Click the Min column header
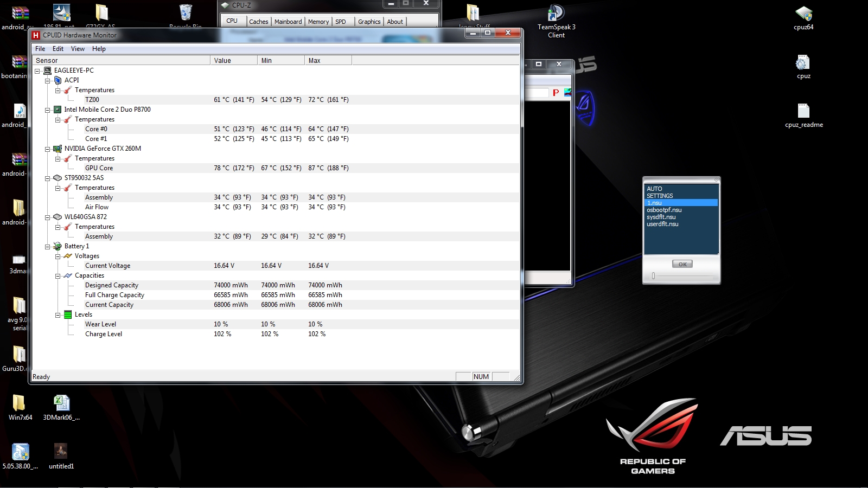This screenshot has width=868, height=488. pos(281,60)
